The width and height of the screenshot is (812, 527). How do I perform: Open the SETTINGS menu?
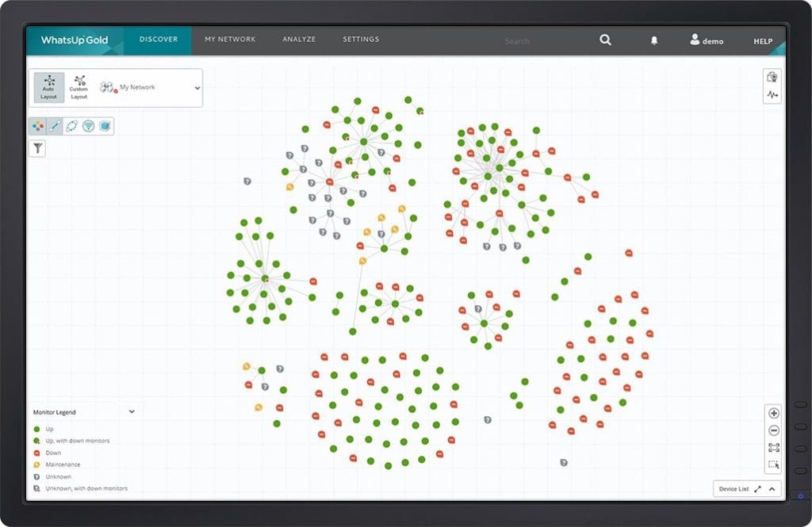361,39
